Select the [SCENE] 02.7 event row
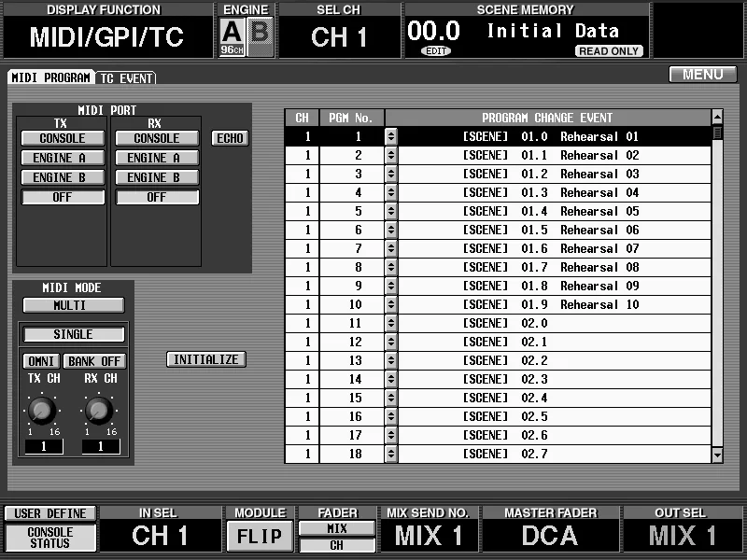The image size is (747, 560). (x=555, y=454)
